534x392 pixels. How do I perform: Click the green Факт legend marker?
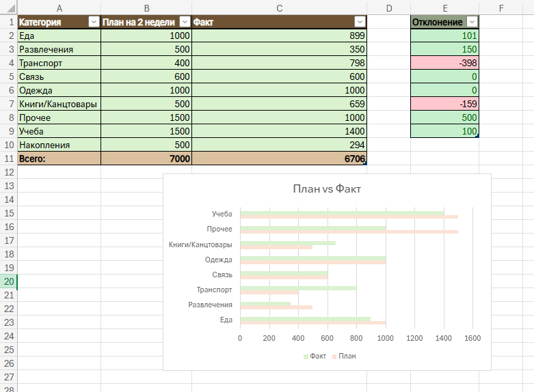pos(306,356)
